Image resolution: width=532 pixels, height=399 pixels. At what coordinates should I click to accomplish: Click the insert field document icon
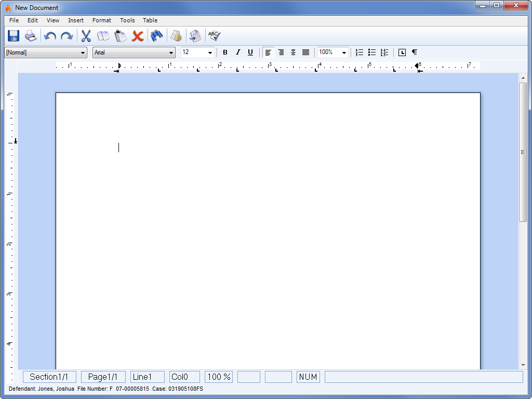coord(195,36)
